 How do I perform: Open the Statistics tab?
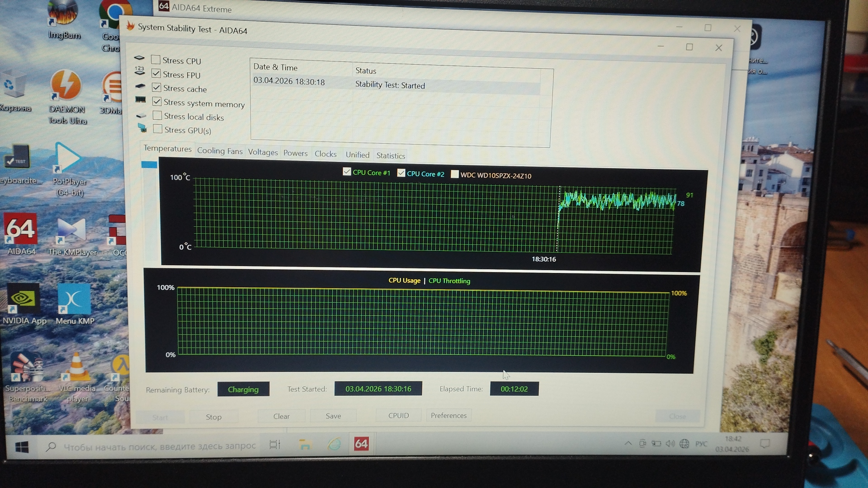391,155
